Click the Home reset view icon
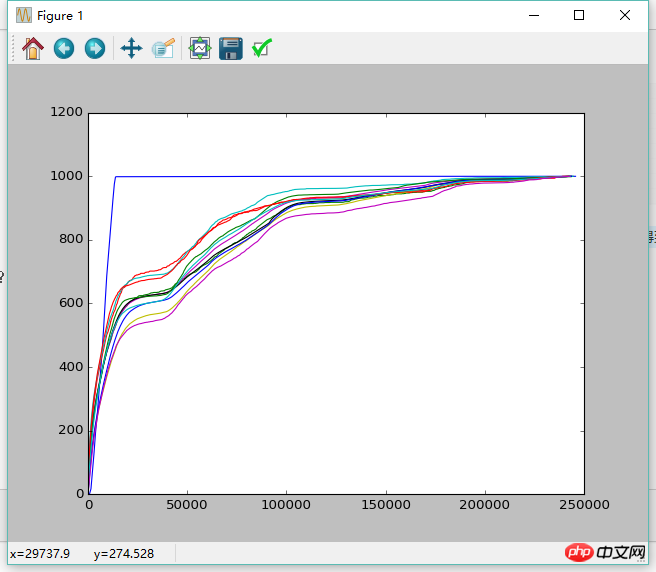 tap(33, 48)
